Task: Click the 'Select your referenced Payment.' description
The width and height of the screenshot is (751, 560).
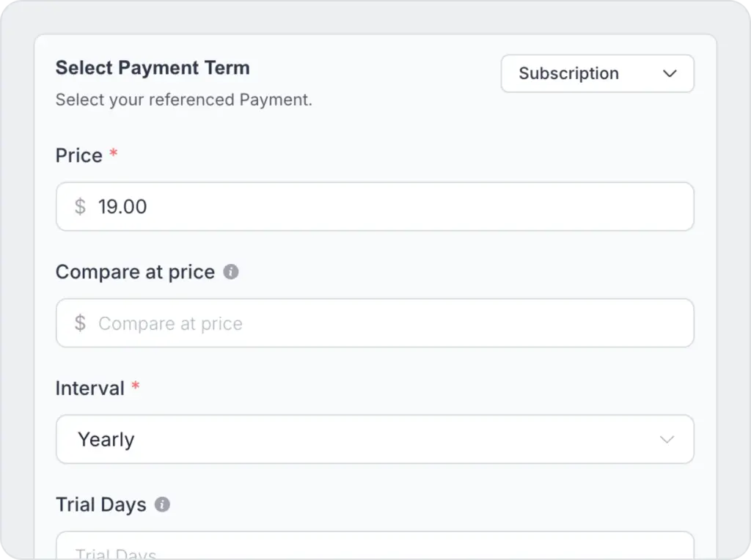Action: [183, 100]
